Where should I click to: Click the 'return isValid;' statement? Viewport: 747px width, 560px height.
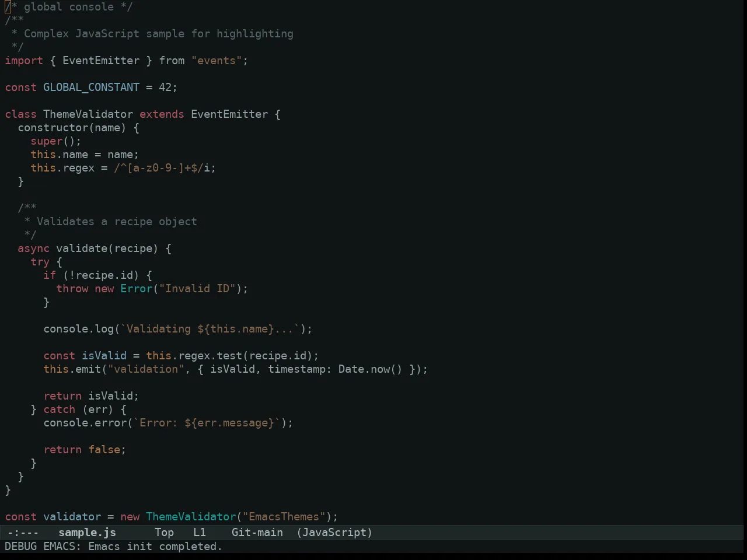tap(91, 396)
